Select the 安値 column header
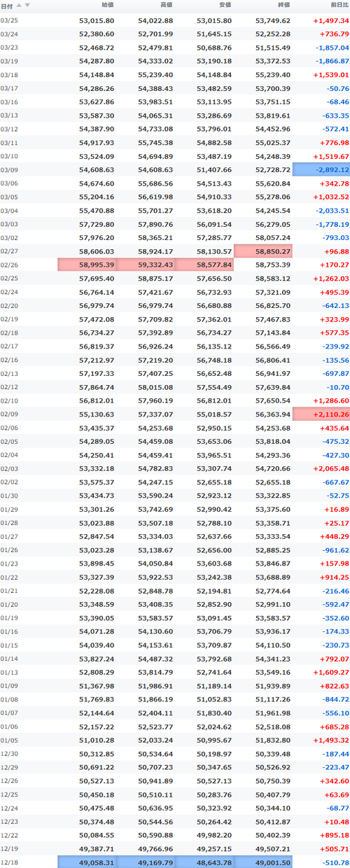 click(x=225, y=5)
